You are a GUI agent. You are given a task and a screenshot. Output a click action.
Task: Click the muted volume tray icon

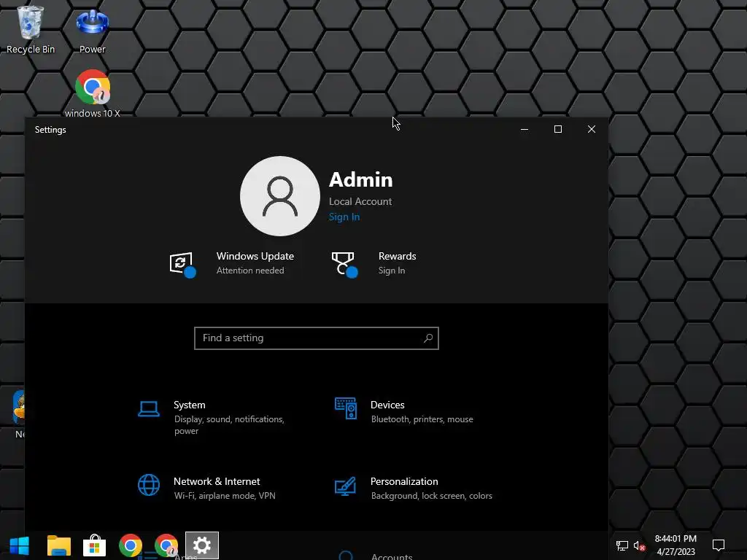[x=639, y=545]
